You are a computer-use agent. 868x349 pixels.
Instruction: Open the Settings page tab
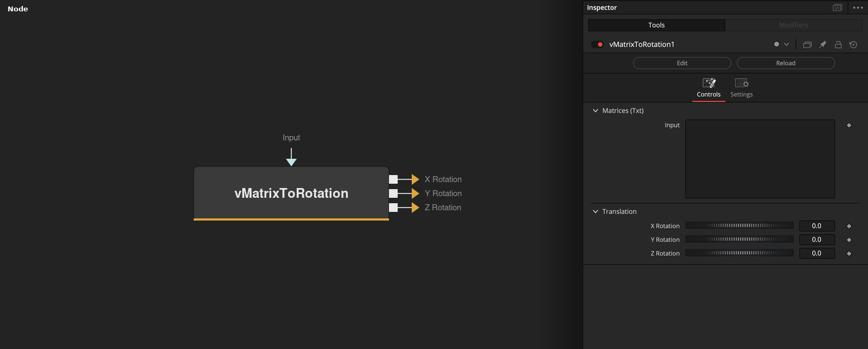pos(742,88)
